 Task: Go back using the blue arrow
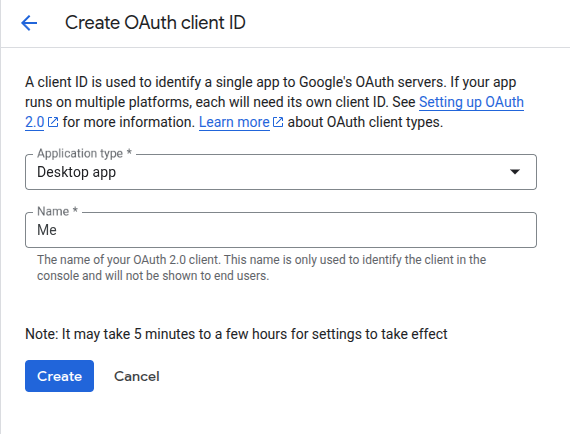tap(29, 23)
